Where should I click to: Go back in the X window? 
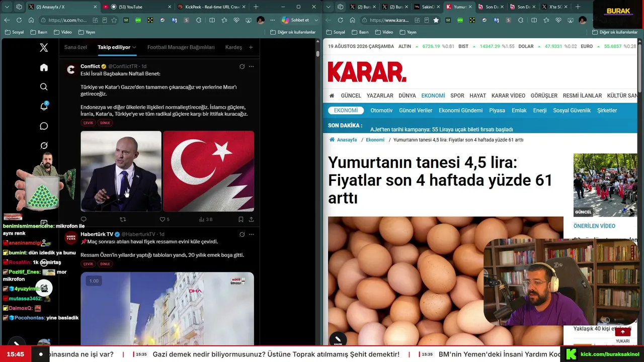point(7,20)
